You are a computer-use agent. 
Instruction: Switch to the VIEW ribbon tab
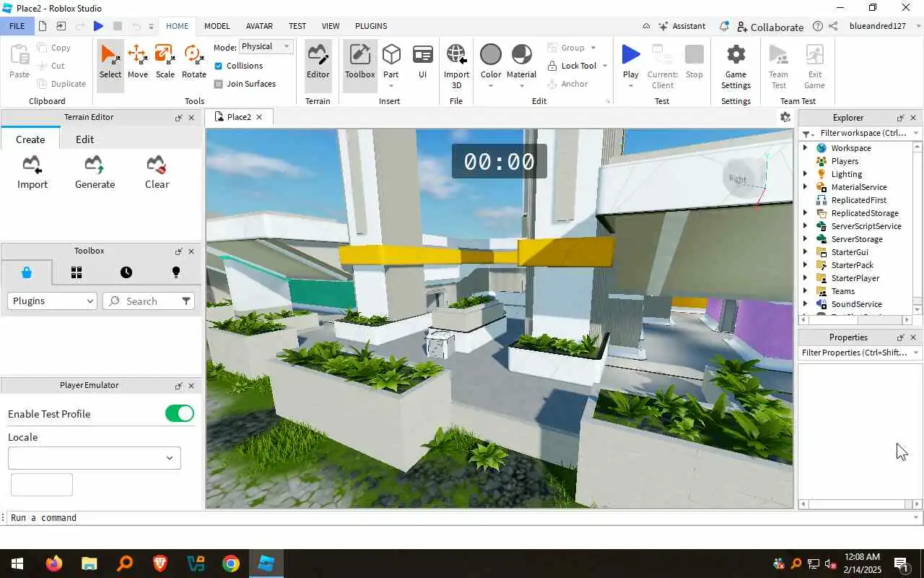pyautogui.click(x=331, y=26)
